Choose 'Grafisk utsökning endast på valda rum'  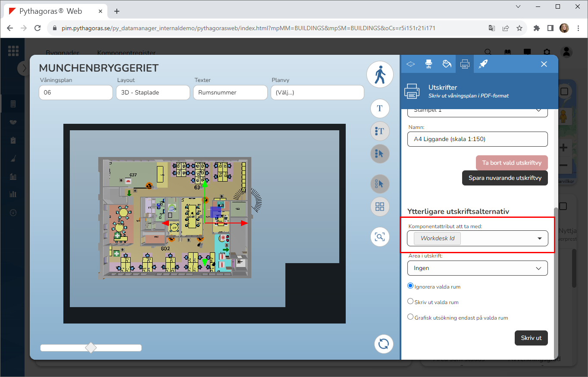point(410,317)
